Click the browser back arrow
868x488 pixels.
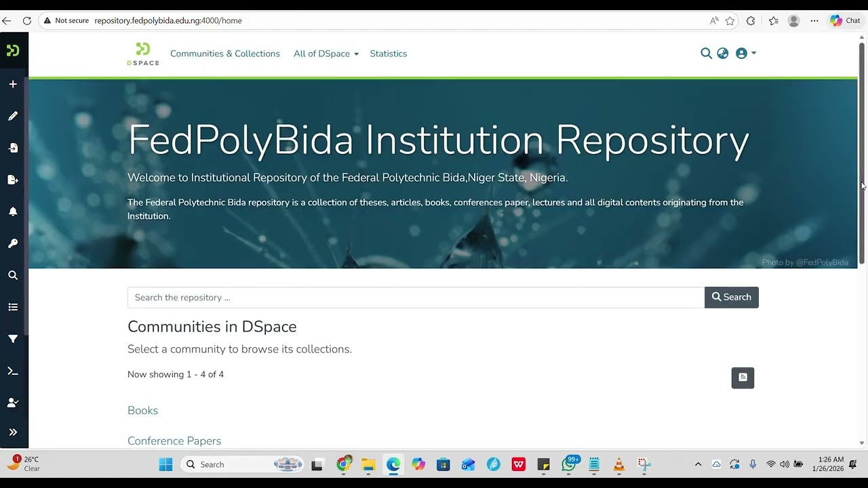[x=7, y=21]
